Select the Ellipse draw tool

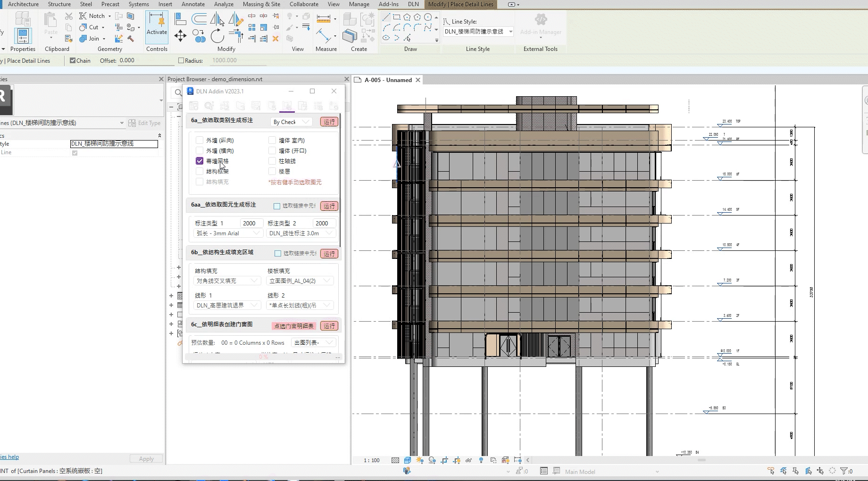tap(386, 38)
